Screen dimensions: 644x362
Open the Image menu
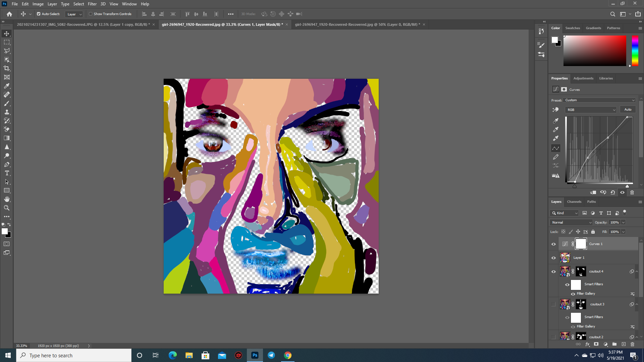click(x=38, y=4)
